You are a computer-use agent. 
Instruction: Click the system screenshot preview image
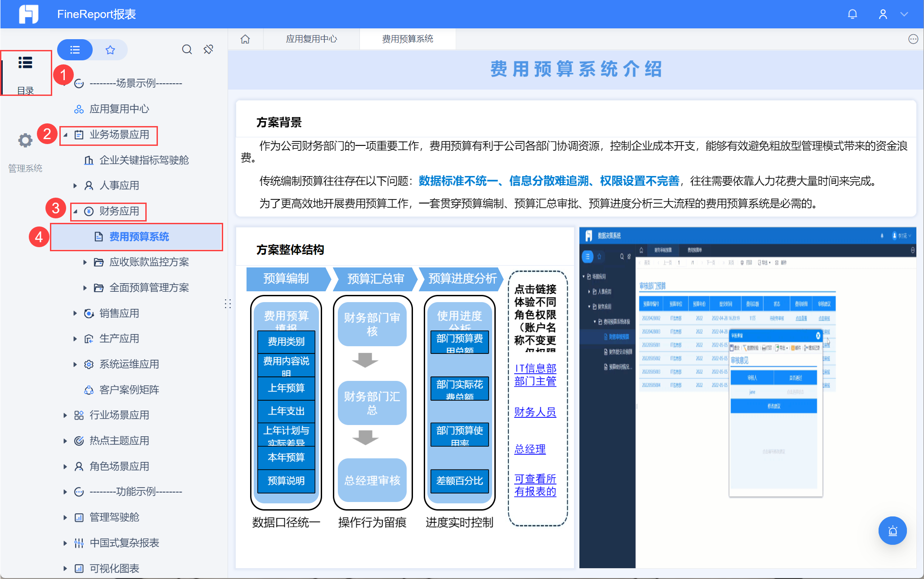coord(747,397)
